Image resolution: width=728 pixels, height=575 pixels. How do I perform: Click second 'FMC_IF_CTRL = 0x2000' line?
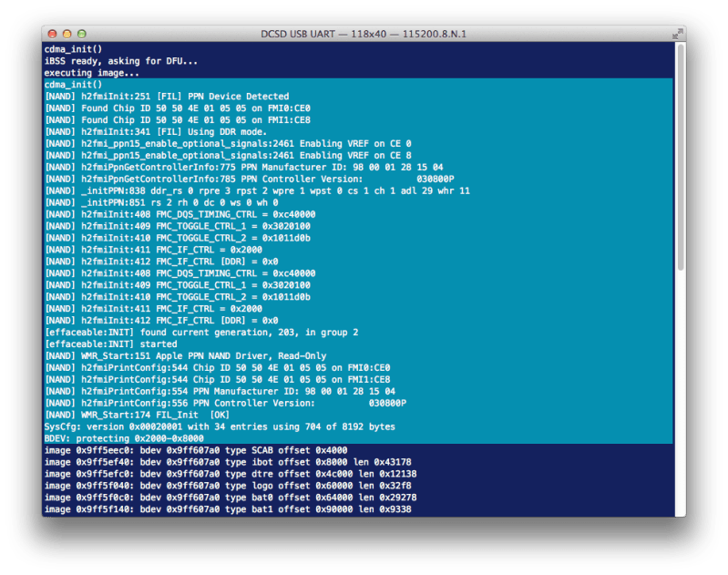153,309
